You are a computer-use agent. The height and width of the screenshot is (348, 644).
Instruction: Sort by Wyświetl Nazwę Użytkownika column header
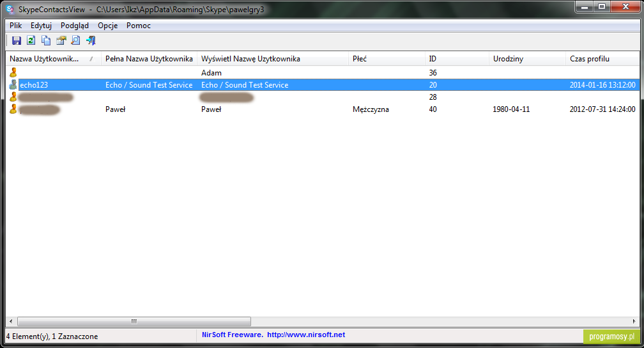(273, 59)
